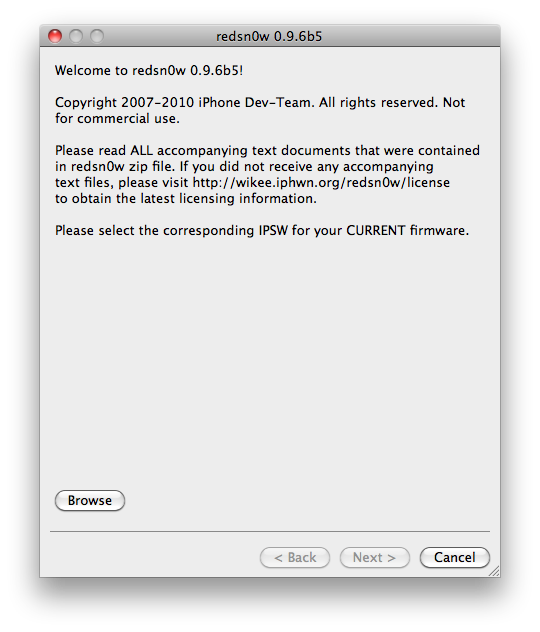Click the empty area above the Browse button

[270, 363]
